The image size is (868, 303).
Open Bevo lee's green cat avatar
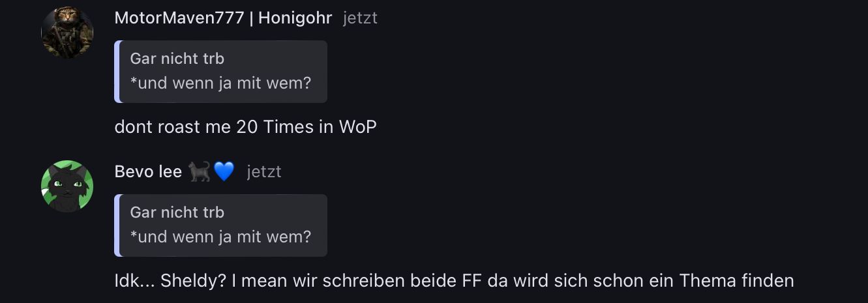pyautogui.click(x=67, y=186)
